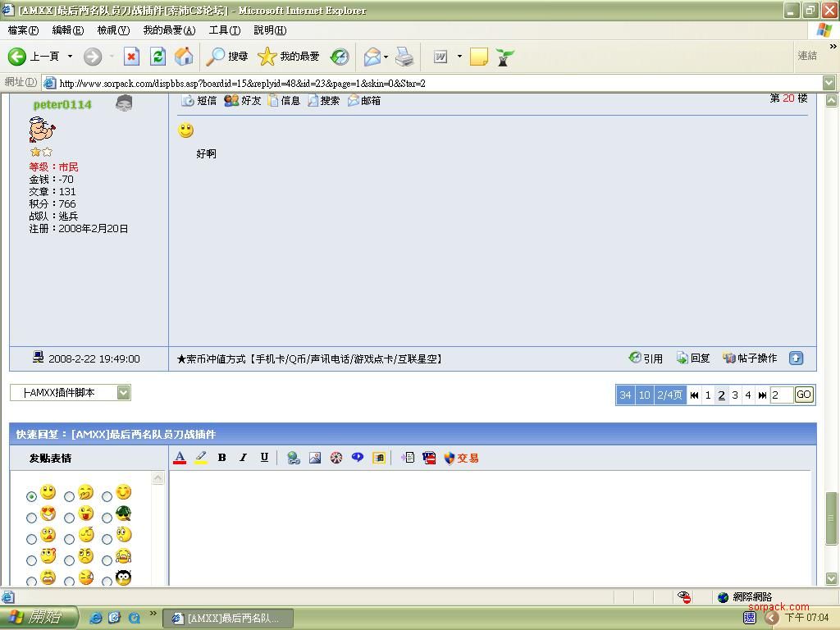Click the Print icon in toolbar
Screen dimensions: 840x630
pos(404,57)
